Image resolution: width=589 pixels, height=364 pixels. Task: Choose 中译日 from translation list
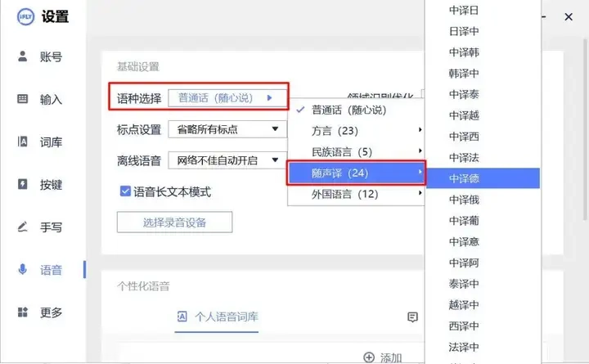click(x=465, y=10)
